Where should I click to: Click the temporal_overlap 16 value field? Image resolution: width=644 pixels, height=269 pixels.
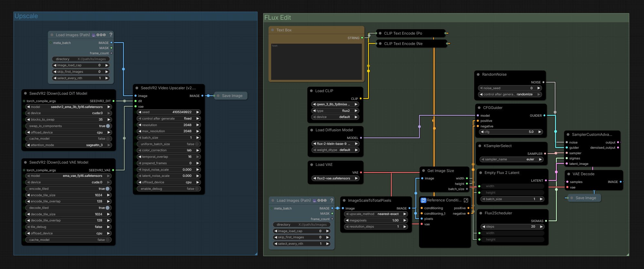click(169, 157)
